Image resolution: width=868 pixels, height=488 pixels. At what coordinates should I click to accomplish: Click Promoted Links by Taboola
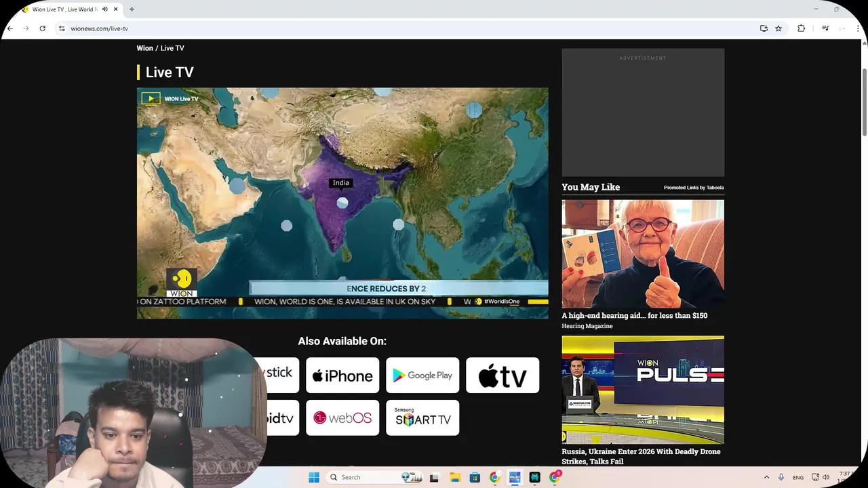click(694, 188)
